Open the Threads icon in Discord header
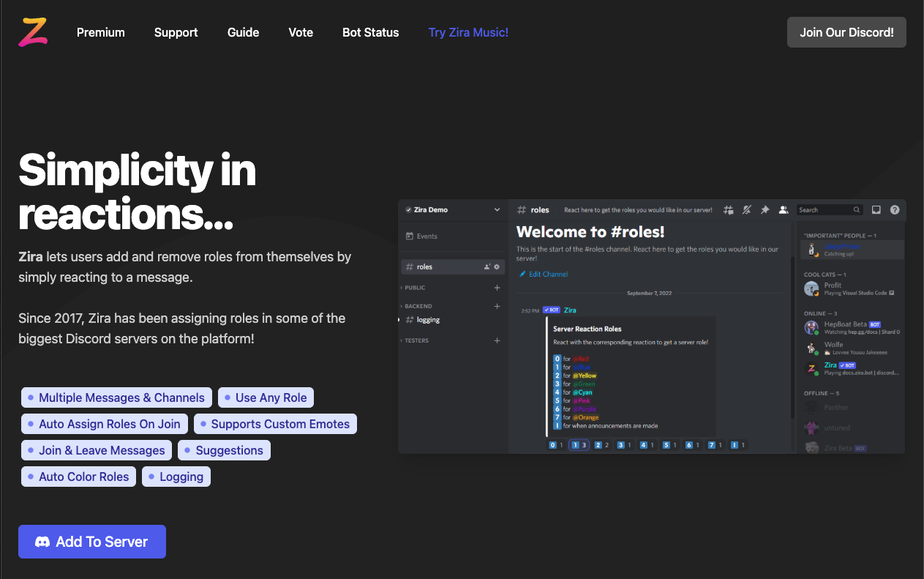Viewport: 924px width, 579px height. pos(729,210)
